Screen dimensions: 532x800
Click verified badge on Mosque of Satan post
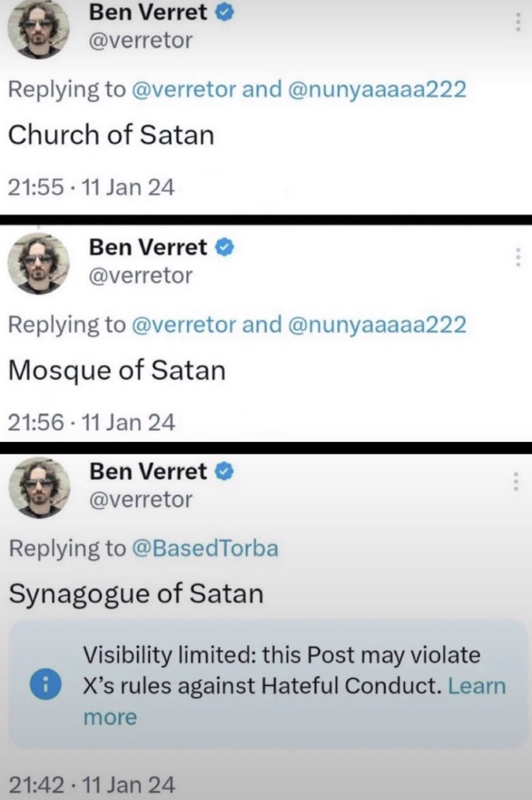point(225,248)
